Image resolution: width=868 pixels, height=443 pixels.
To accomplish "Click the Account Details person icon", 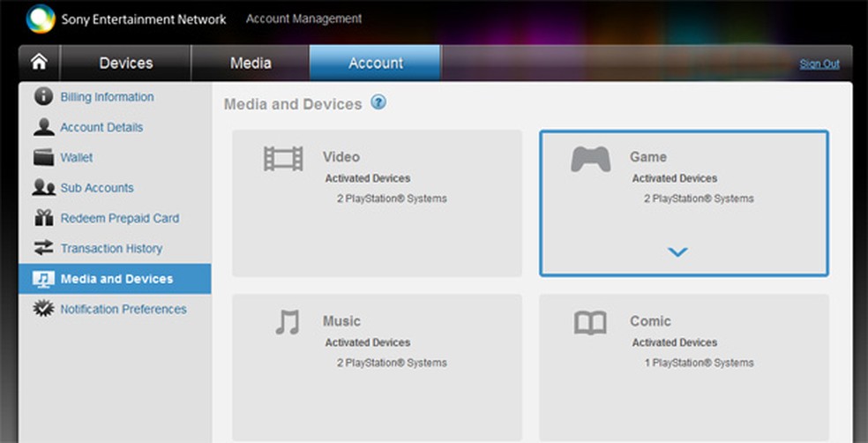I will point(43,127).
